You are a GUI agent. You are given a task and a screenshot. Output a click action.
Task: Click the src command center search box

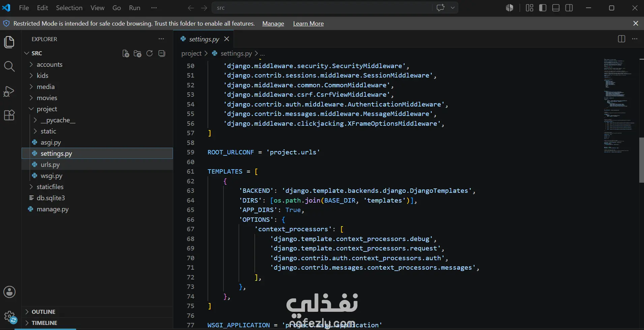click(322, 8)
